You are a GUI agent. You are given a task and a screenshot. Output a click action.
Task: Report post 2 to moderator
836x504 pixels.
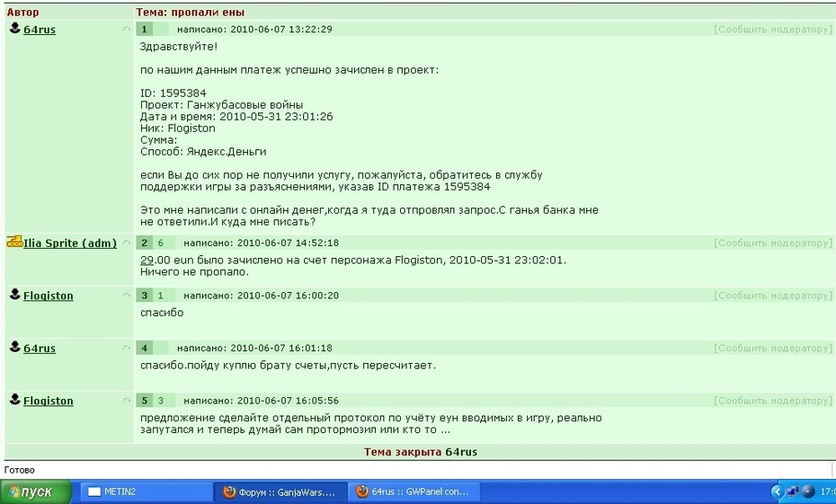pos(772,243)
